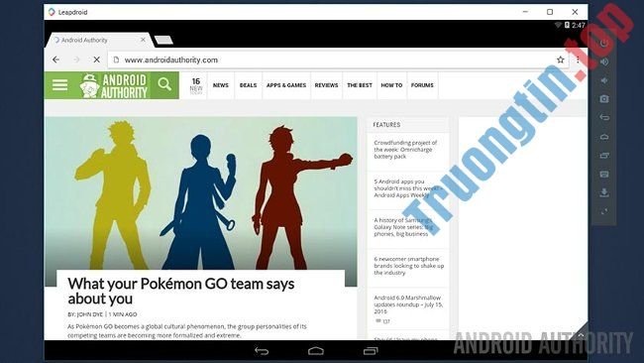This screenshot has height=363, width=644.
Task: Open Android 6.0 Marshmallow updates roundup link
Action: click(x=408, y=304)
